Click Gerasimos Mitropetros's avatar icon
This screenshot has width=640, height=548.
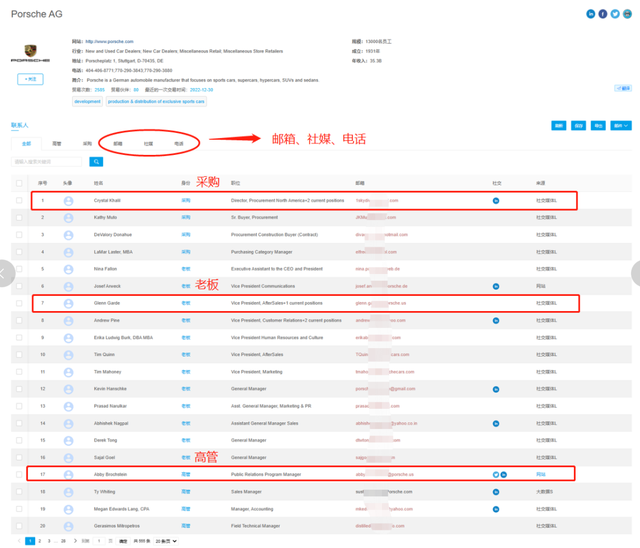(69, 526)
